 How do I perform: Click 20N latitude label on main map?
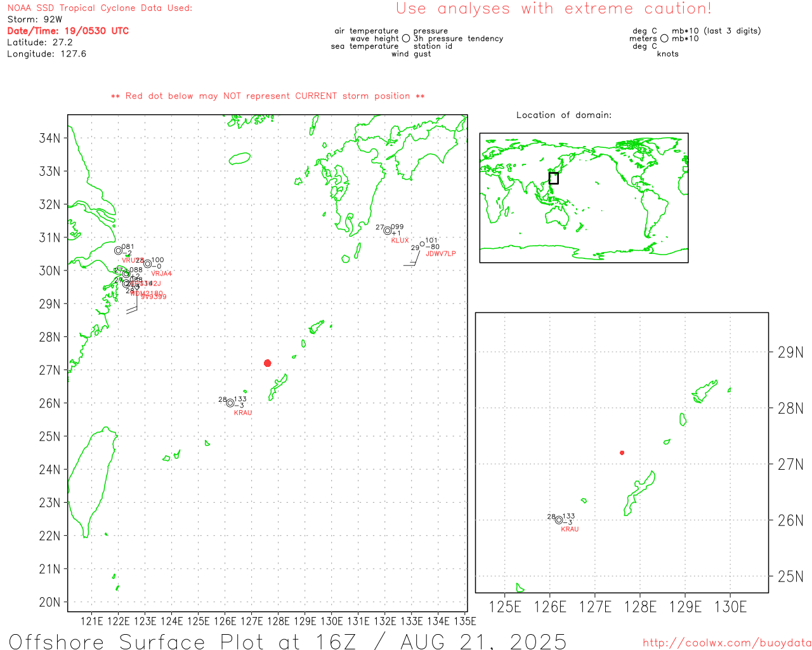pos(50,602)
